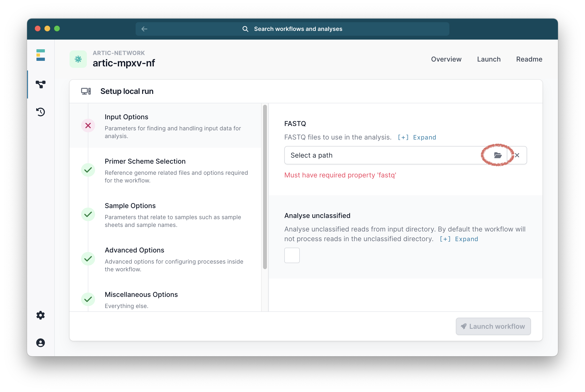Click the Search workflows and analyses field

(298, 29)
